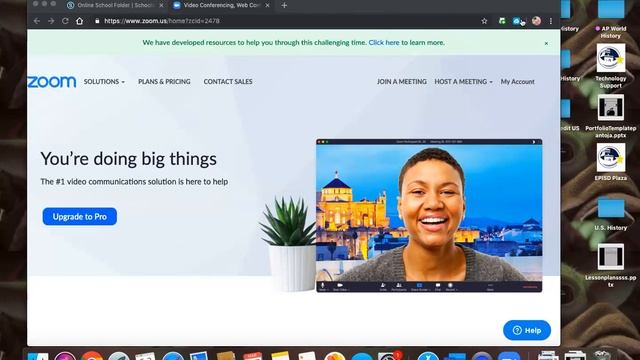
Task: Dismiss the green resources banner
Action: pyautogui.click(x=546, y=43)
